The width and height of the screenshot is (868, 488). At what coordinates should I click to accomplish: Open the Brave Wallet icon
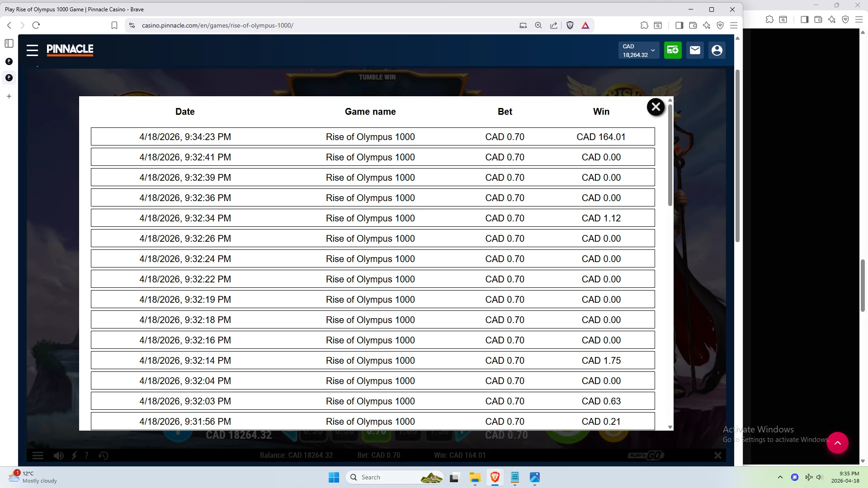click(693, 25)
